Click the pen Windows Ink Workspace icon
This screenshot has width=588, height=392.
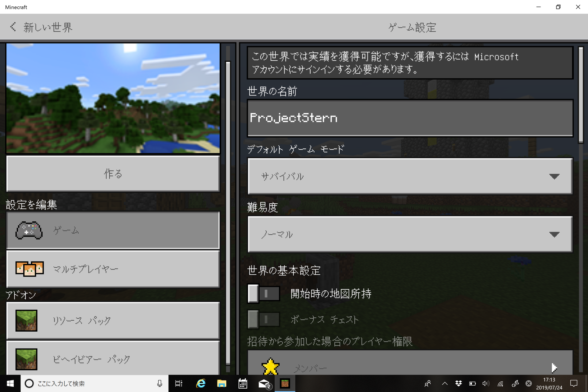tap(515, 383)
